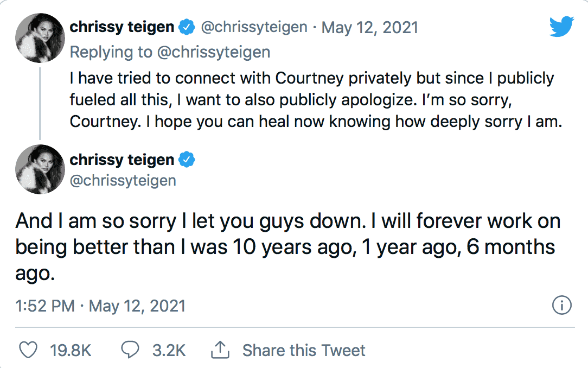Click Share this Tweet link
588x368 pixels.
click(x=304, y=351)
